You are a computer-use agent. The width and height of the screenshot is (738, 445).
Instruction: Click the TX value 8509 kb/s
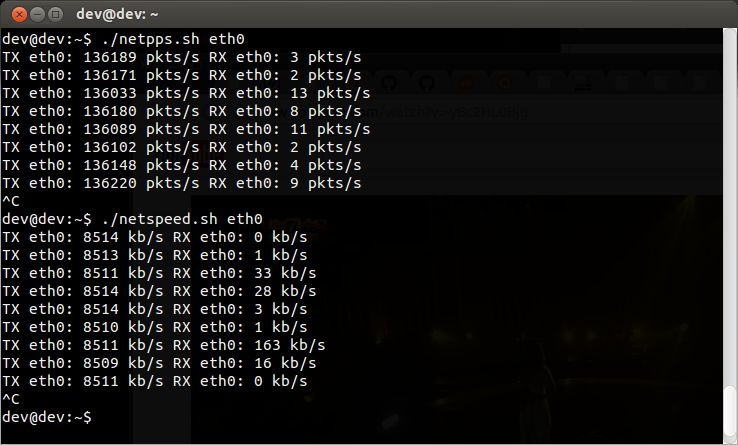pos(123,363)
